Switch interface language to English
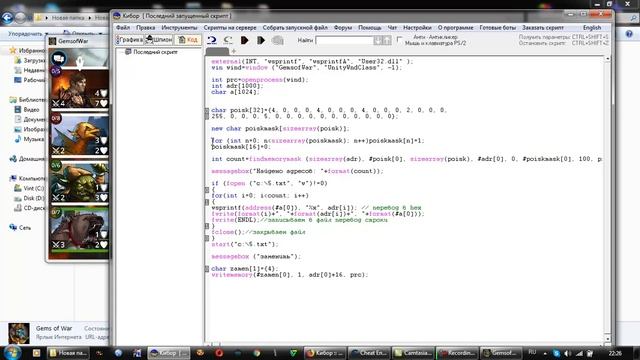The width and height of the screenshot is (640, 360). click(x=592, y=28)
